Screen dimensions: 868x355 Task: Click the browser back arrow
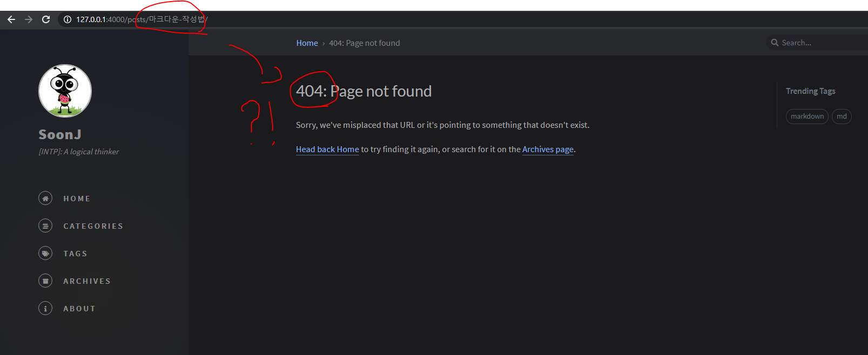(11, 19)
